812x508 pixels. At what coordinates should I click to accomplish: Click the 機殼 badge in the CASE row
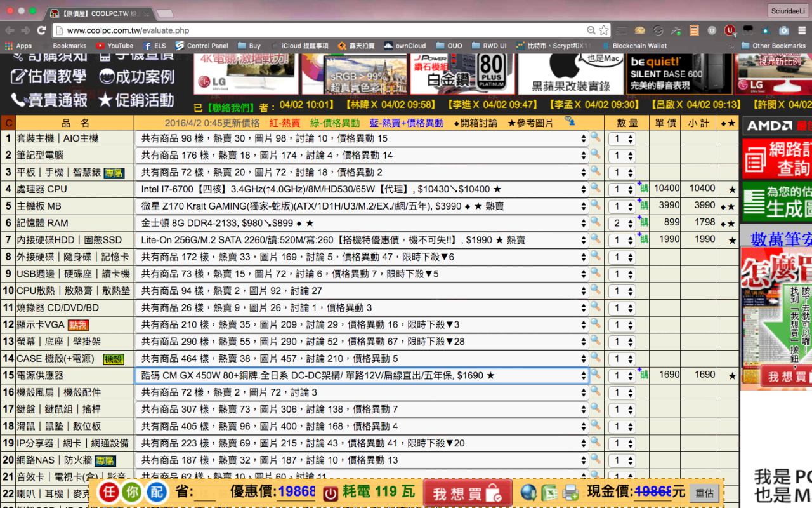114,359
